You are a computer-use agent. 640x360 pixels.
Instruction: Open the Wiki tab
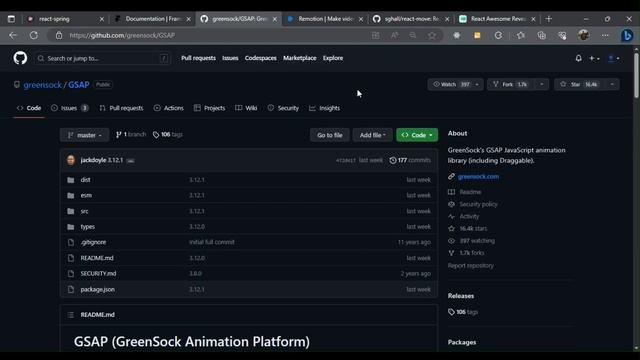246,108
